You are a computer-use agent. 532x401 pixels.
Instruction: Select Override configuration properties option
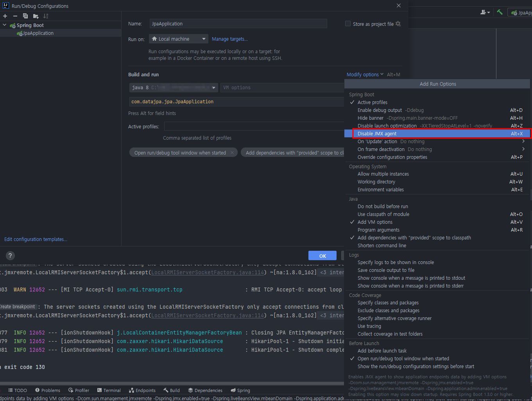[437, 157]
